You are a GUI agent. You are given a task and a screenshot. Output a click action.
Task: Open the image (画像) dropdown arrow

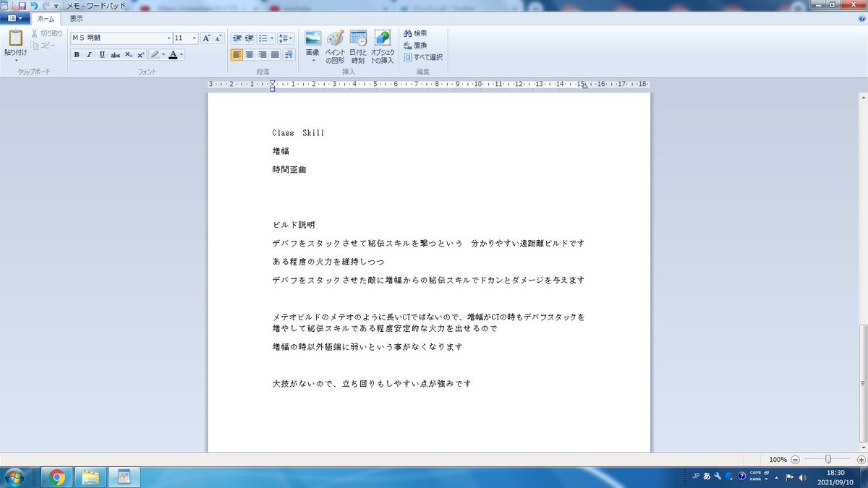click(x=313, y=61)
